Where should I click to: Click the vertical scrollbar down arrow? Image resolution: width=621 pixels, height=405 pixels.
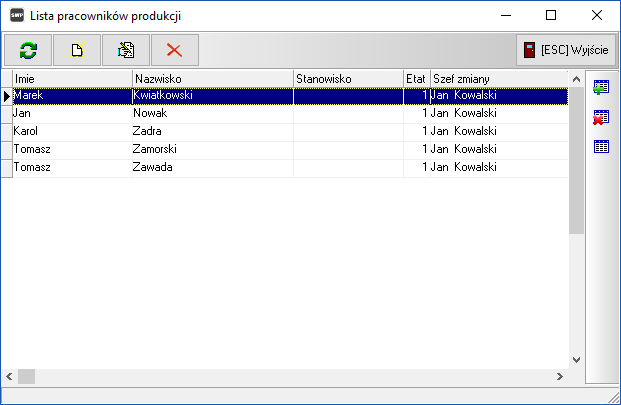[x=576, y=360]
